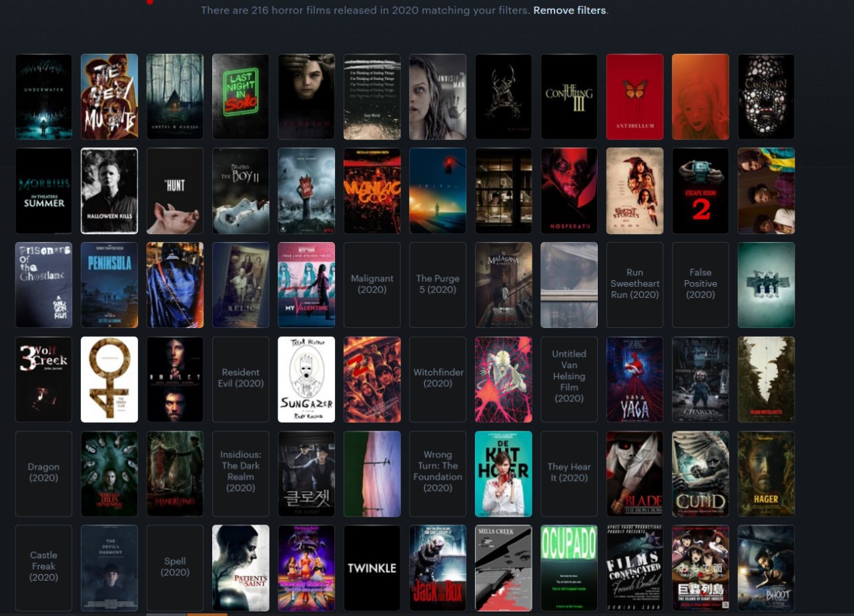854x616 pixels.
Task: Open the Ghost Stories poster
Action: pos(635,191)
